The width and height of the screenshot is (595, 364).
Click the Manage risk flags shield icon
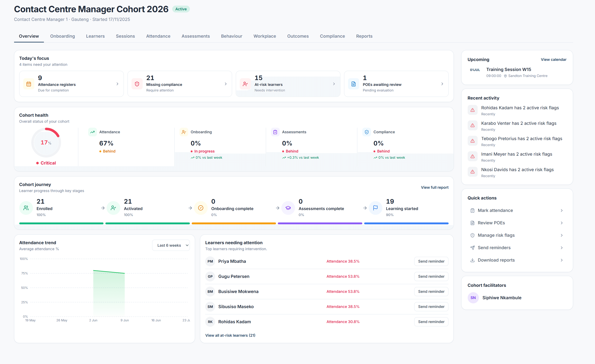(x=473, y=235)
